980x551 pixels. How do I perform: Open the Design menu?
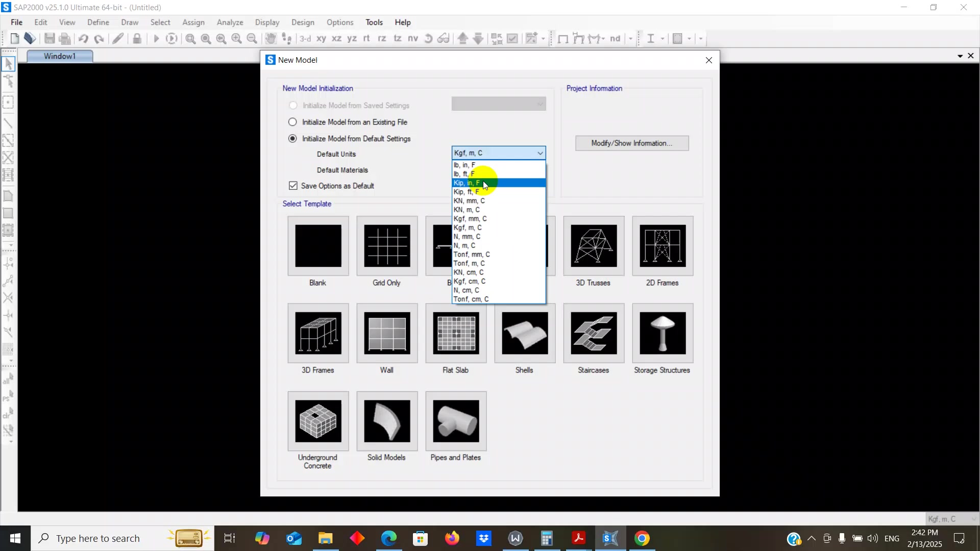303,22
